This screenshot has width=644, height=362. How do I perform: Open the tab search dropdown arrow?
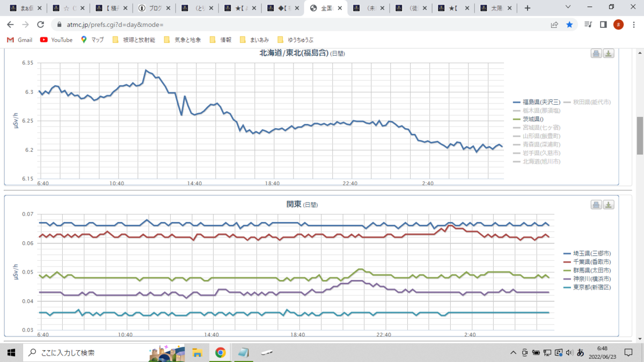(569, 8)
